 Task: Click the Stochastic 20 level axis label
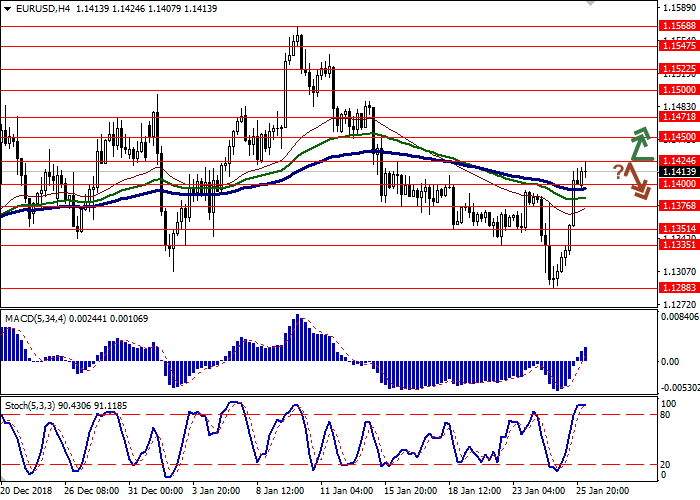(x=667, y=464)
